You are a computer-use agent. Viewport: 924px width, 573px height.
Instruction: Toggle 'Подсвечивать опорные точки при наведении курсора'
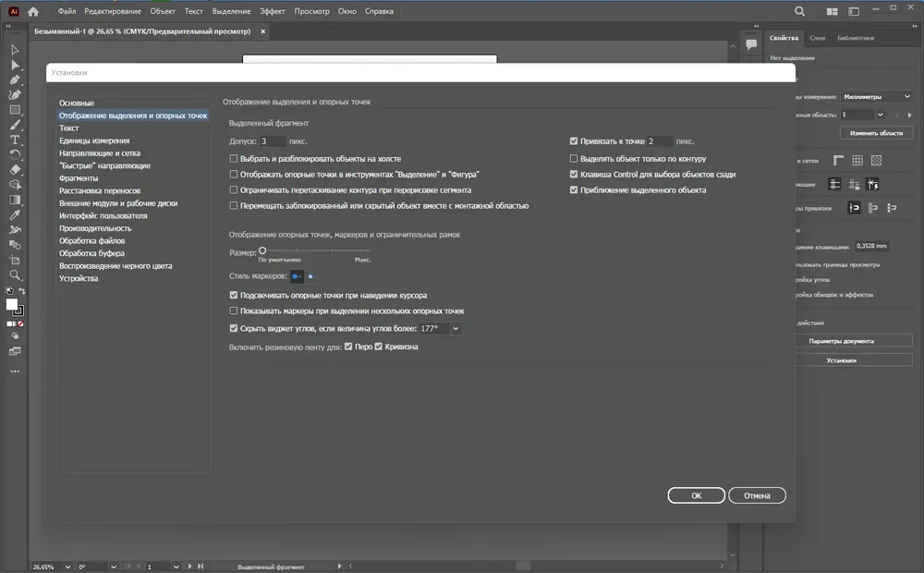(x=234, y=295)
